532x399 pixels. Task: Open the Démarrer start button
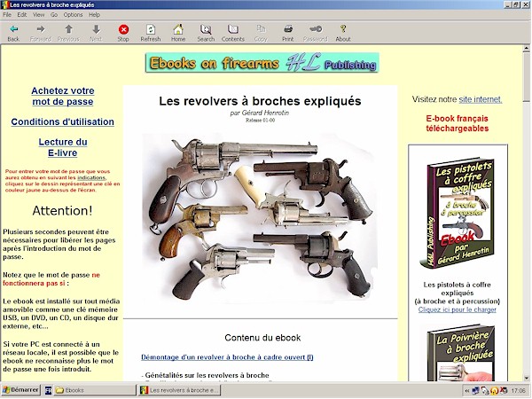coord(20,390)
